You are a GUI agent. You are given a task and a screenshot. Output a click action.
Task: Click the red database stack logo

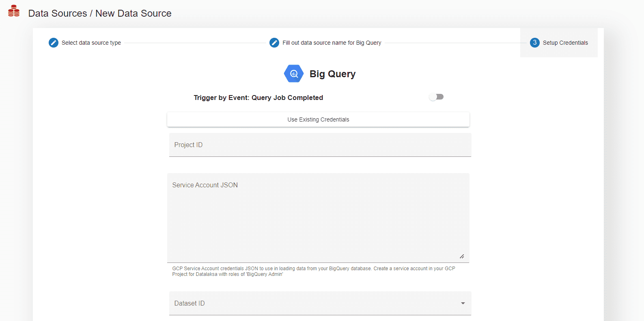point(14,11)
